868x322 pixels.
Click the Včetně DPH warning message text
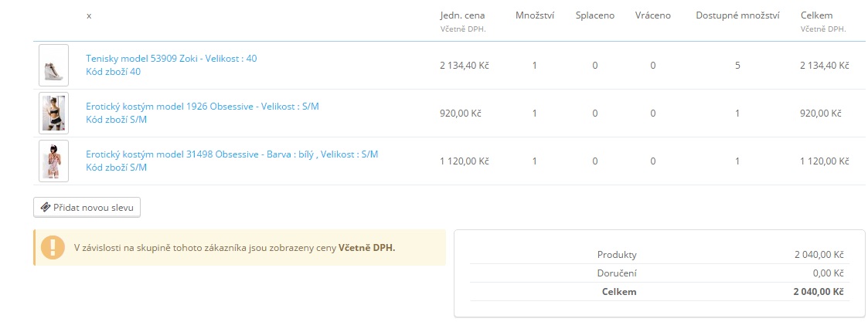(x=234, y=248)
